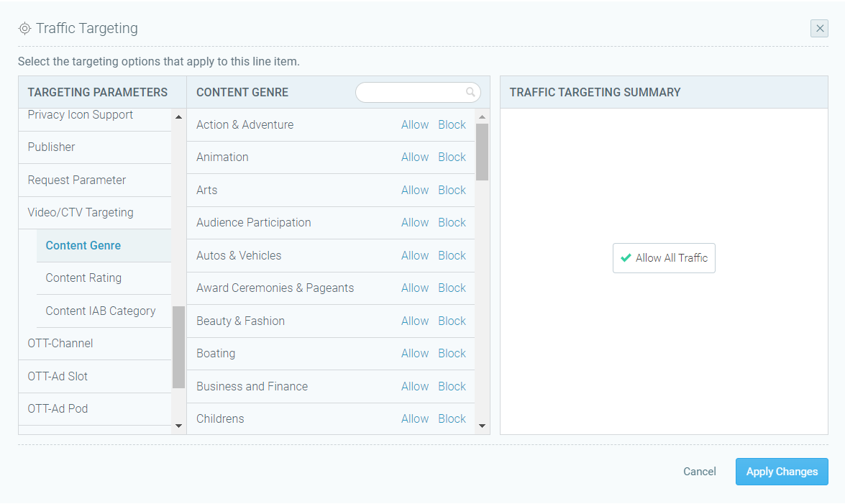This screenshot has height=504, width=845.
Task: Click the search magnifier icon
Action: pos(470,92)
